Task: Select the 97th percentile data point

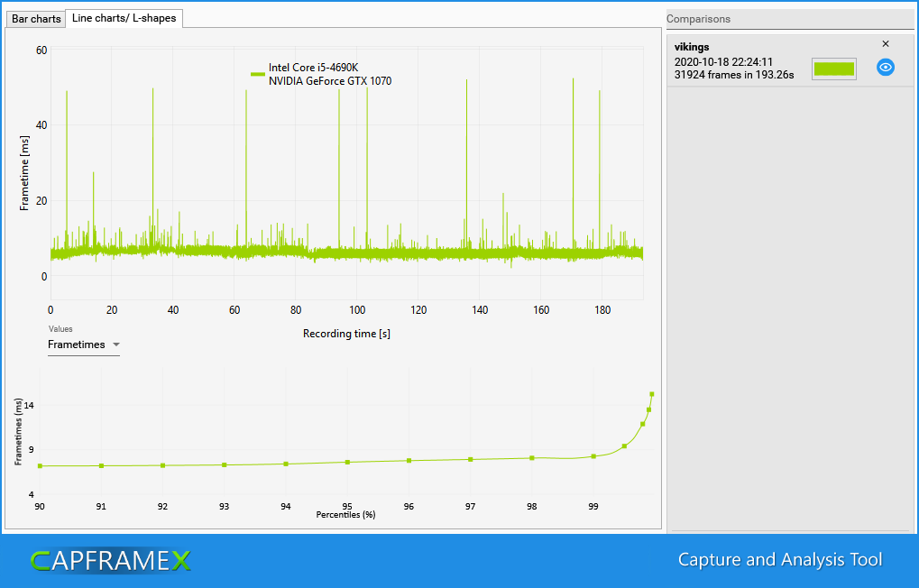Action: [x=470, y=459]
